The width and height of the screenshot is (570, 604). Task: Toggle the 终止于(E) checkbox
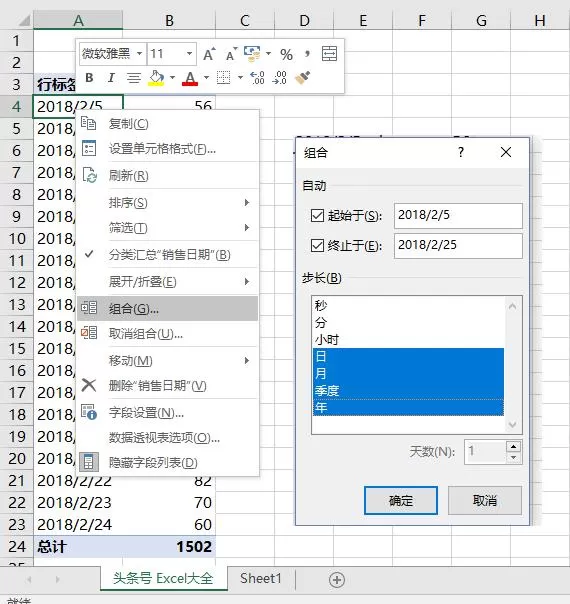[317, 245]
